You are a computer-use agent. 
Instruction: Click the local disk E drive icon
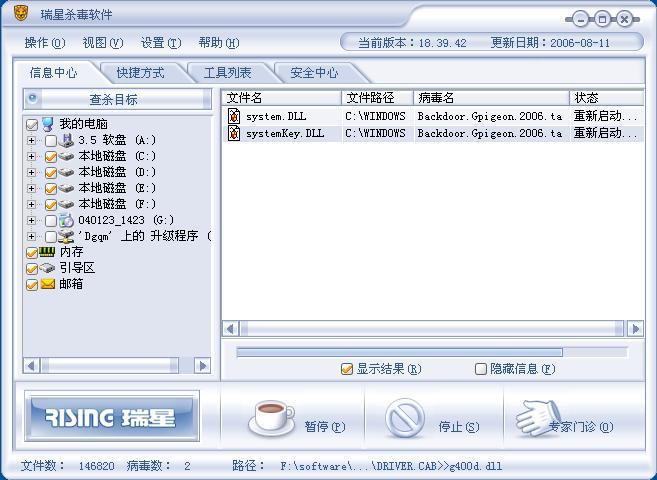point(66,188)
